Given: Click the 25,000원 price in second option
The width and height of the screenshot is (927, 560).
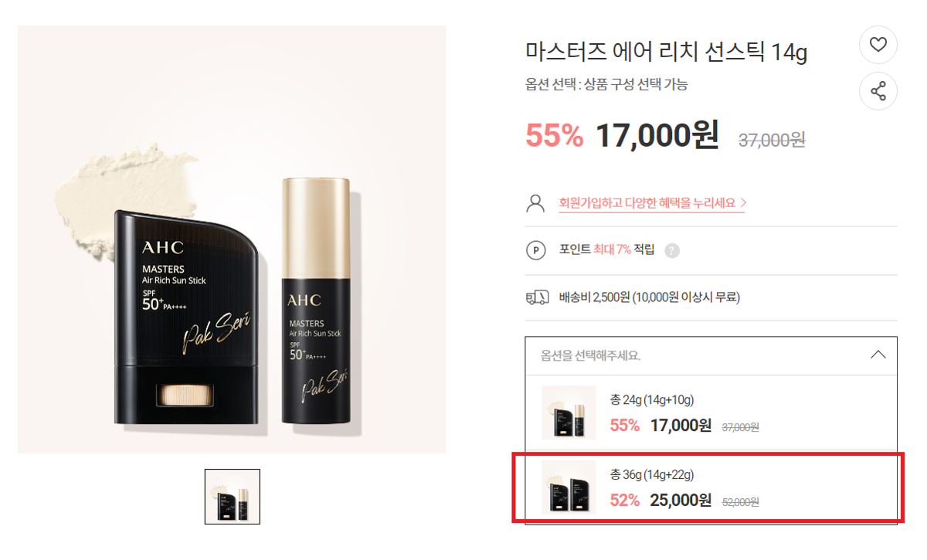Looking at the screenshot, I should 681,501.
